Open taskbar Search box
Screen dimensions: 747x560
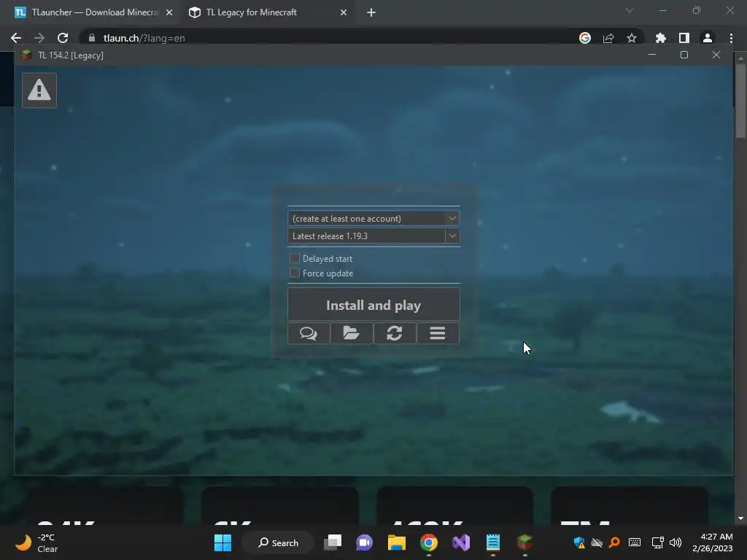[x=278, y=542]
